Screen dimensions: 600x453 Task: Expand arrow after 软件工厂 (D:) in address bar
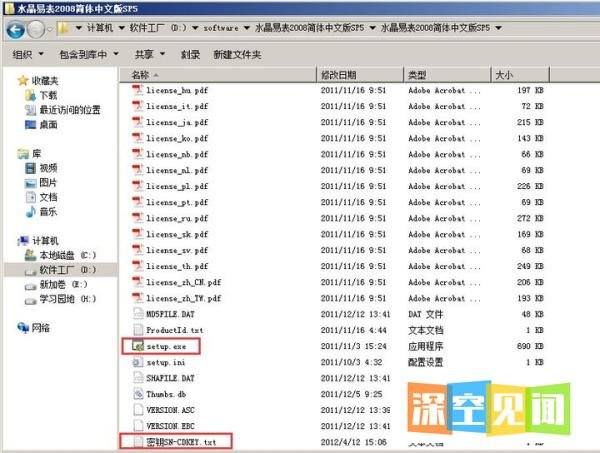click(x=195, y=28)
